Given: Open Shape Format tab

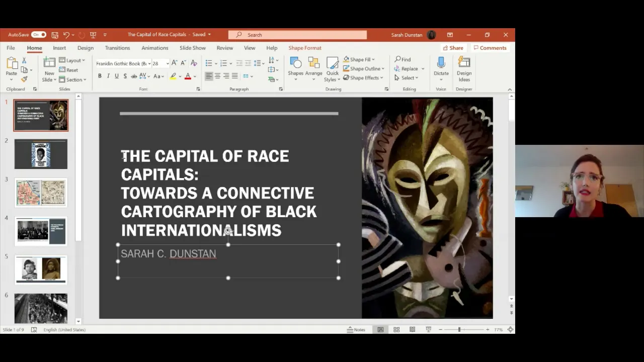Looking at the screenshot, I should pos(305,48).
